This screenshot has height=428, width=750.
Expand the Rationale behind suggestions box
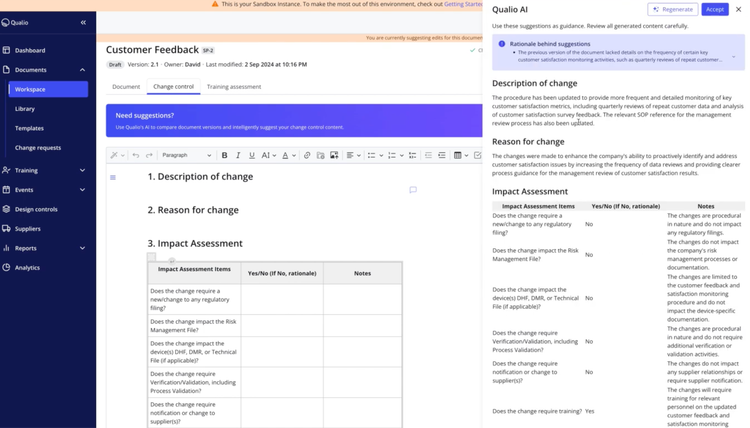(735, 56)
